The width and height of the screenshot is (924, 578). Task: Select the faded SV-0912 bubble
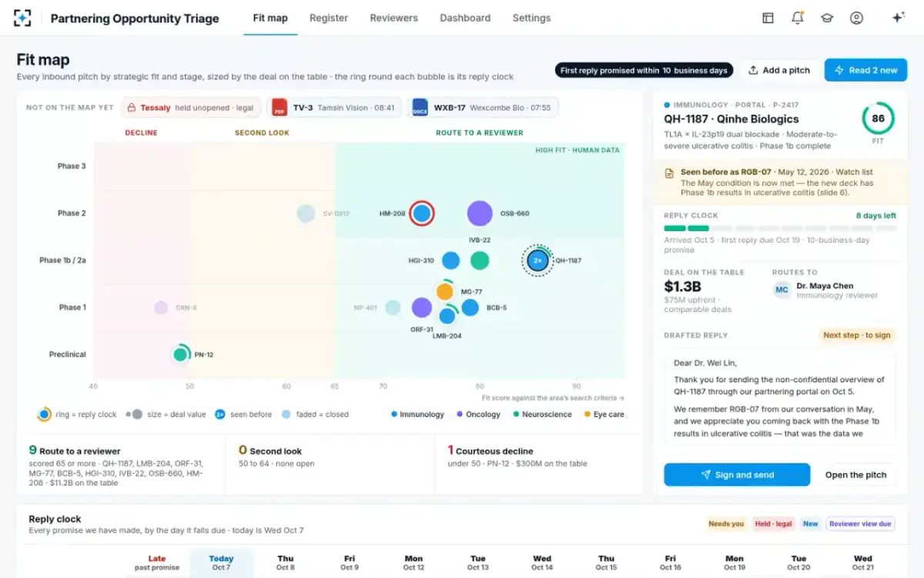(306, 213)
